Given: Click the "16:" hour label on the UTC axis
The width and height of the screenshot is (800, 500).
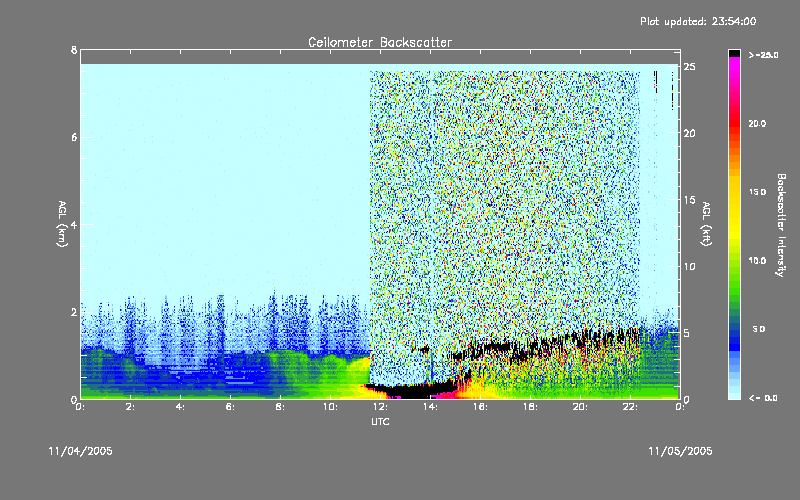Looking at the screenshot, I should tap(481, 407).
